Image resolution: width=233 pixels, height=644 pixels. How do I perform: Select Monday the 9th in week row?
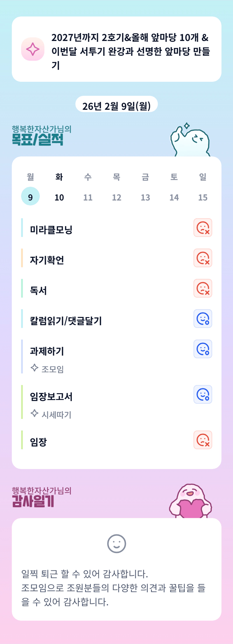point(30,196)
